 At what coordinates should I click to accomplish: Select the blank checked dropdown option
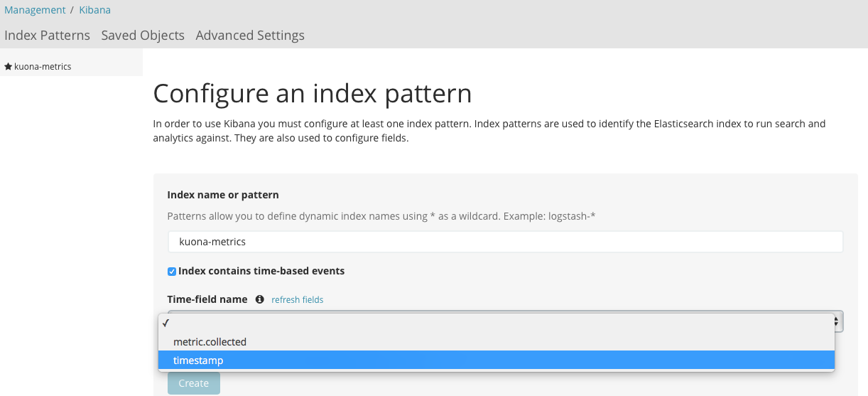496,323
